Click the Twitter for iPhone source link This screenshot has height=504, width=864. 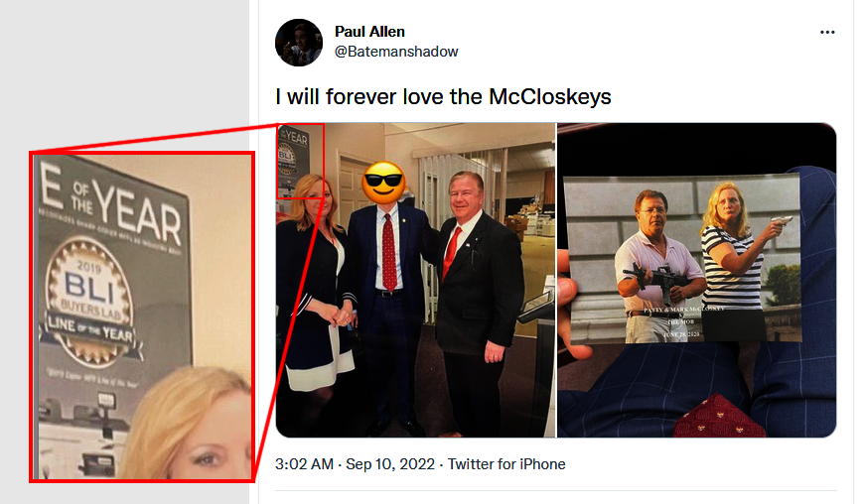[x=506, y=464]
